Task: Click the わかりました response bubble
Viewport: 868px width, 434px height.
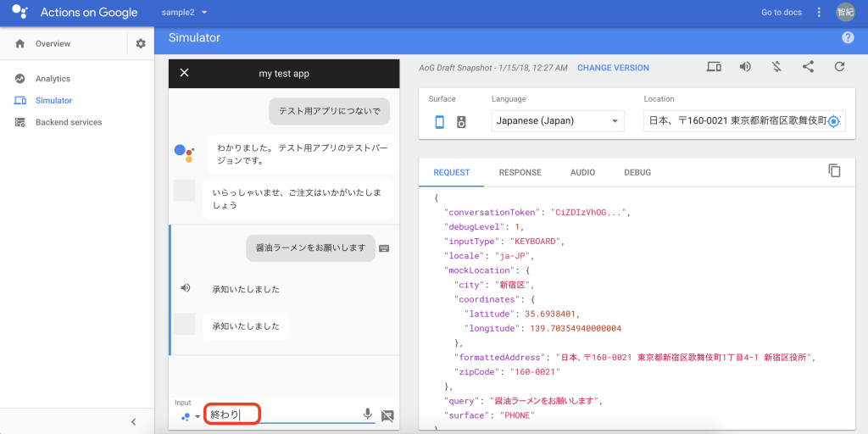Action: tap(303, 154)
